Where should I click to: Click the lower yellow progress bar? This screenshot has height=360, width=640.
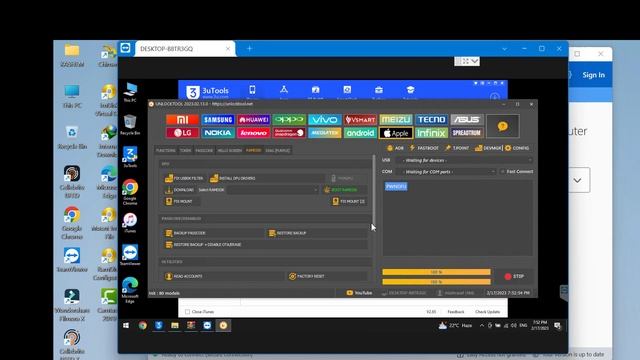pos(436,282)
